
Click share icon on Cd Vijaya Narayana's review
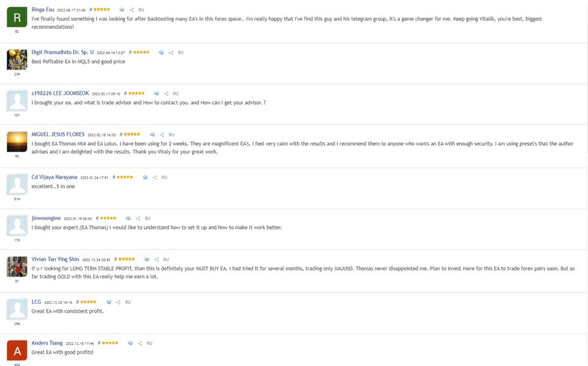point(155,177)
